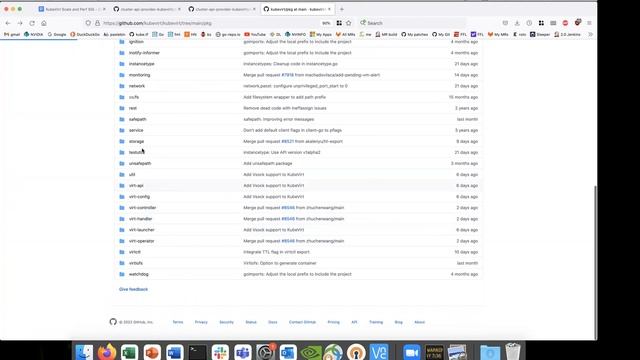Screen dimensions: 640x360
Task: Go to browser home page
Action: (x=44, y=23)
